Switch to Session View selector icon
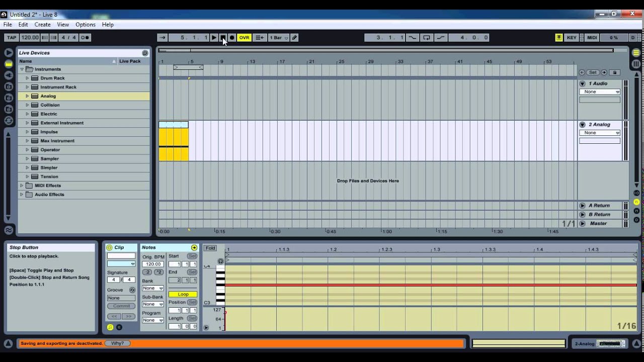Screen dimensions: 644x362 coord(636,64)
